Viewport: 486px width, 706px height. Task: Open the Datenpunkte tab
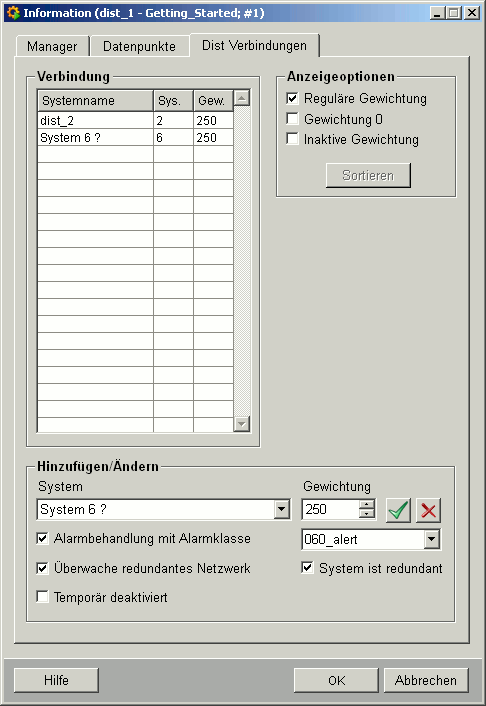[139, 46]
